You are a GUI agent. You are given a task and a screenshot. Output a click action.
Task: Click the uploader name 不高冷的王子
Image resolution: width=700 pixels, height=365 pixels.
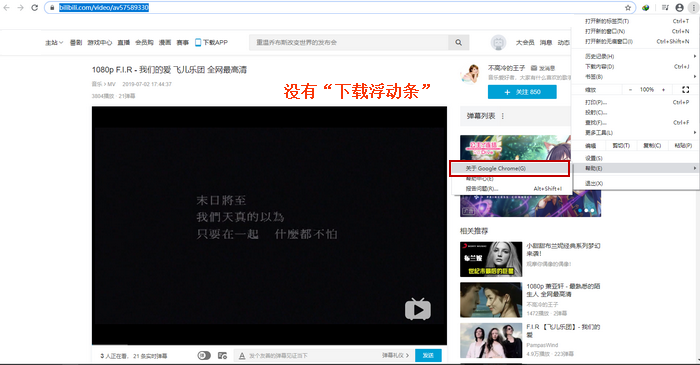tap(507, 68)
